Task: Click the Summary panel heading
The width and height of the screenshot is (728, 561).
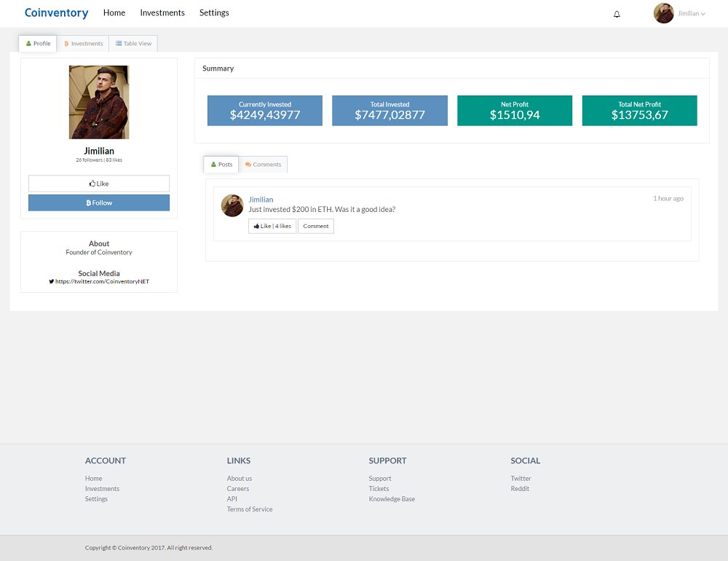Action: point(218,68)
